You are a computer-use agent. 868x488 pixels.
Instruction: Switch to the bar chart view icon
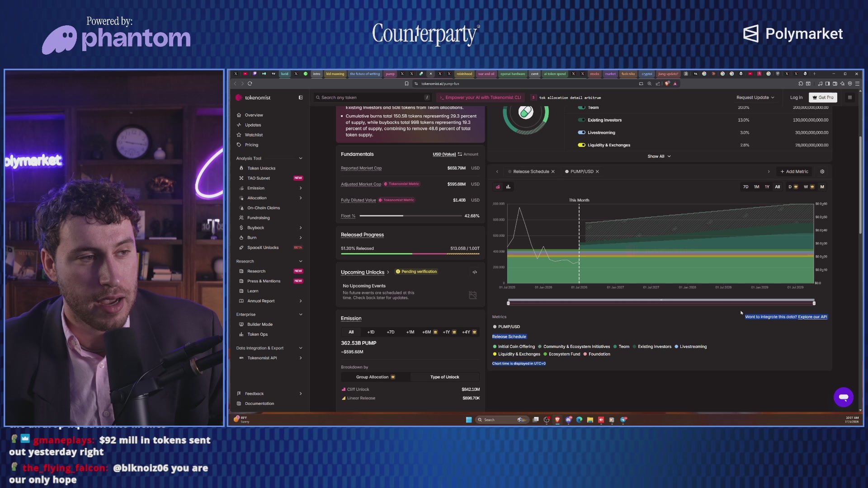click(x=508, y=187)
